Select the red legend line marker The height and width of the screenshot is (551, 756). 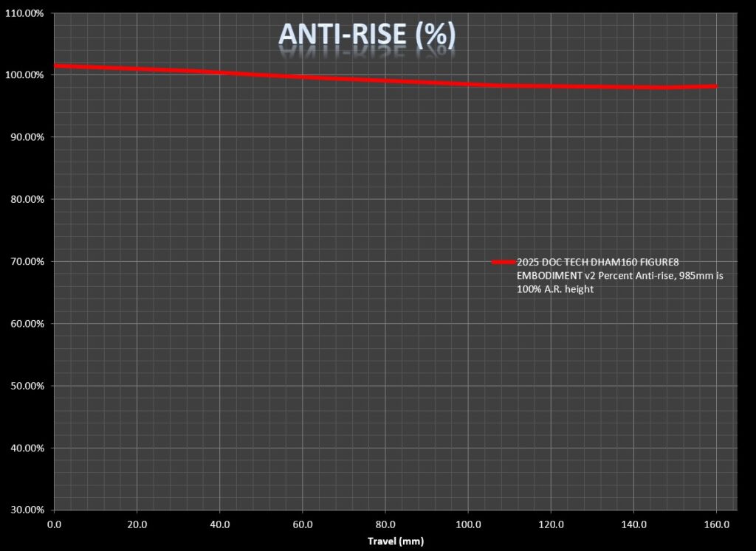pos(503,263)
